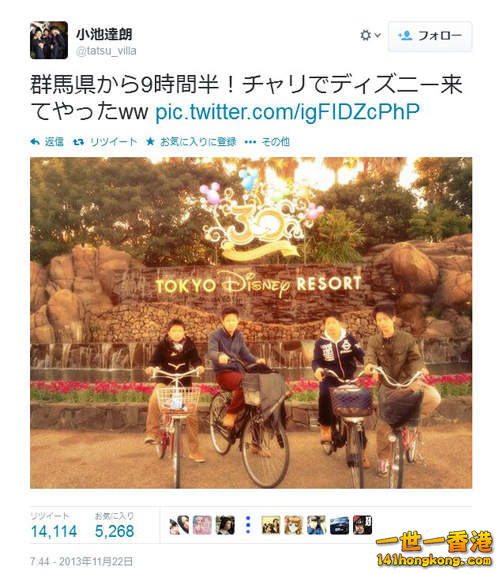Click the favorite star icon
The height and width of the screenshot is (574, 500).
[x=150, y=141]
